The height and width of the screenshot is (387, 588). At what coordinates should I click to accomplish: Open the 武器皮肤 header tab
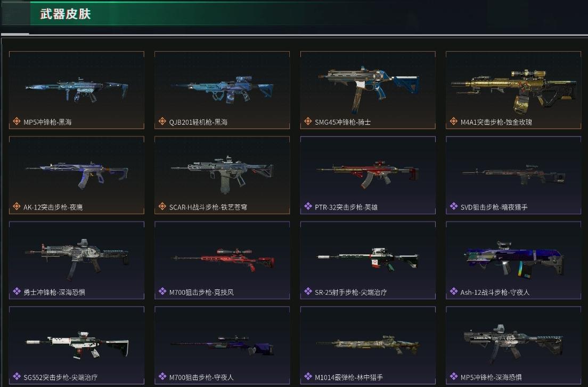click(66, 14)
